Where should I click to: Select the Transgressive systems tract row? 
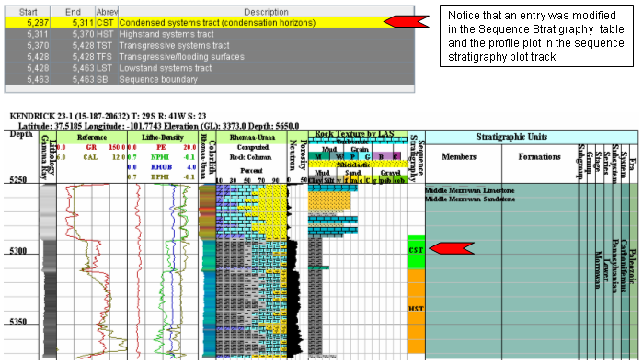(210, 46)
